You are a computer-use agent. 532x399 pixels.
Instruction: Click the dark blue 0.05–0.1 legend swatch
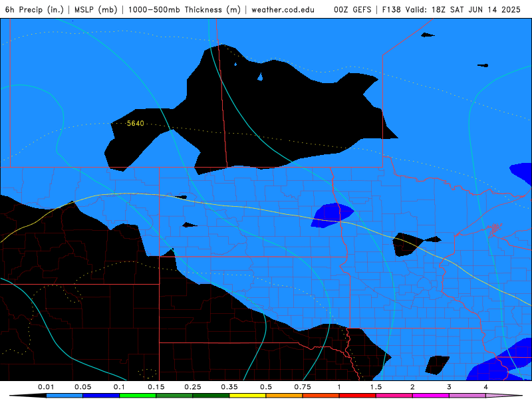pos(101,396)
